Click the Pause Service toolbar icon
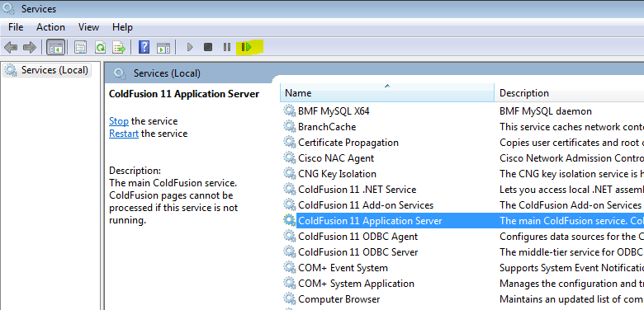 [227, 48]
